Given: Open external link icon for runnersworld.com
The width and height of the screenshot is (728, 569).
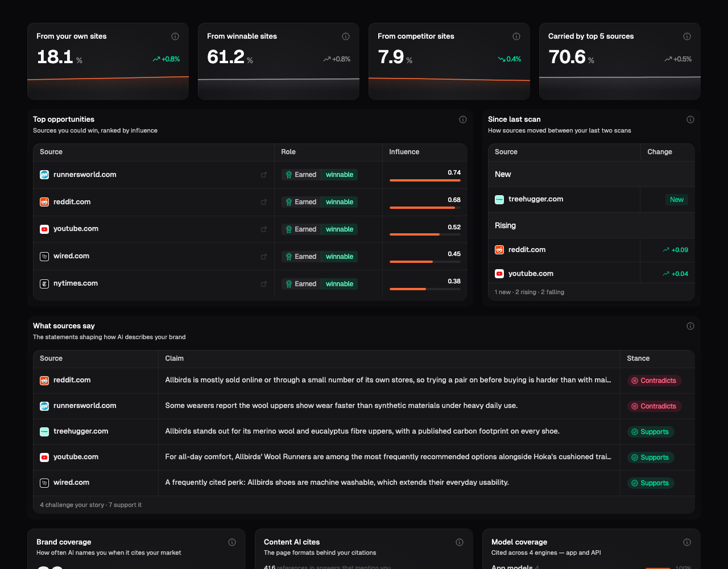Looking at the screenshot, I should coord(264,175).
